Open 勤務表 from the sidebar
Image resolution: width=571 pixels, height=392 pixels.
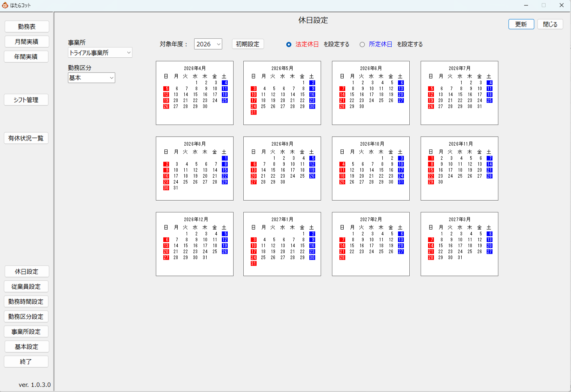pos(27,27)
